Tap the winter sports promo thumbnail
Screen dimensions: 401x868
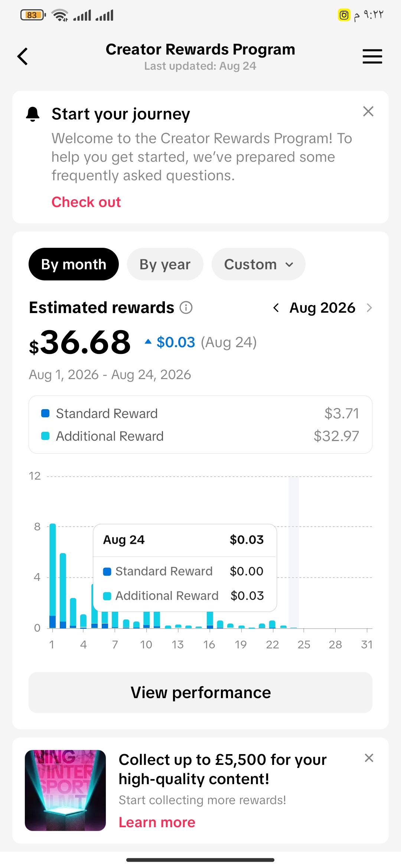pyautogui.click(x=65, y=790)
